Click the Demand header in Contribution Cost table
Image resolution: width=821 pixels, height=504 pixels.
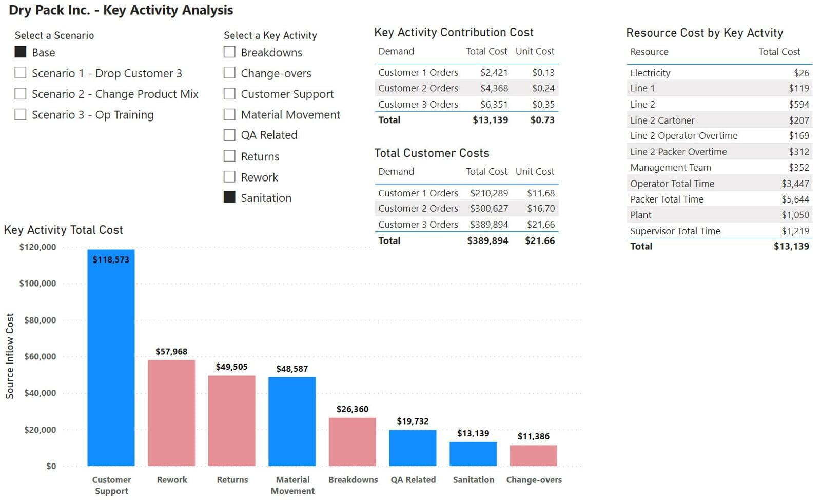pyautogui.click(x=396, y=51)
